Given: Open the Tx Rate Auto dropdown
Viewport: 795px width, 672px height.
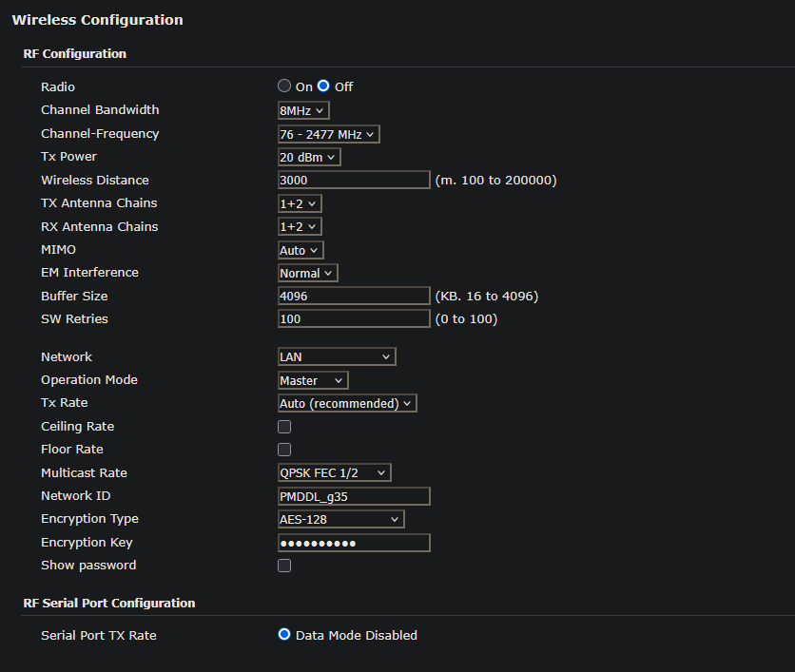Looking at the screenshot, I should [x=347, y=403].
